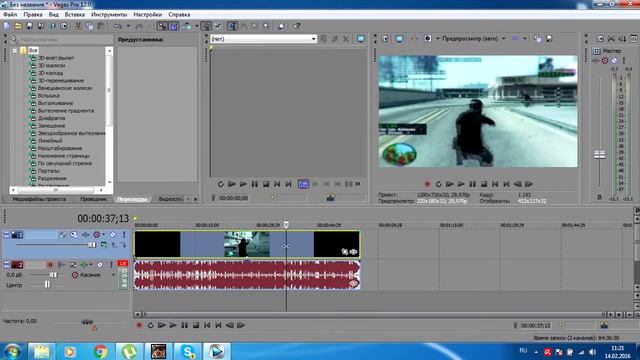This screenshot has height=360, width=640.
Task: Click the Copy icon in the toolbar
Action: pyautogui.click(x=89, y=26)
